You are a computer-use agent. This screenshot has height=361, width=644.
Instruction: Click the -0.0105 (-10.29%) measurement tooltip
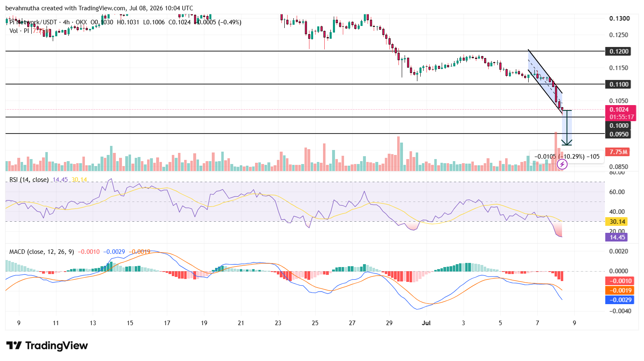pyautogui.click(x=567, y=157)
